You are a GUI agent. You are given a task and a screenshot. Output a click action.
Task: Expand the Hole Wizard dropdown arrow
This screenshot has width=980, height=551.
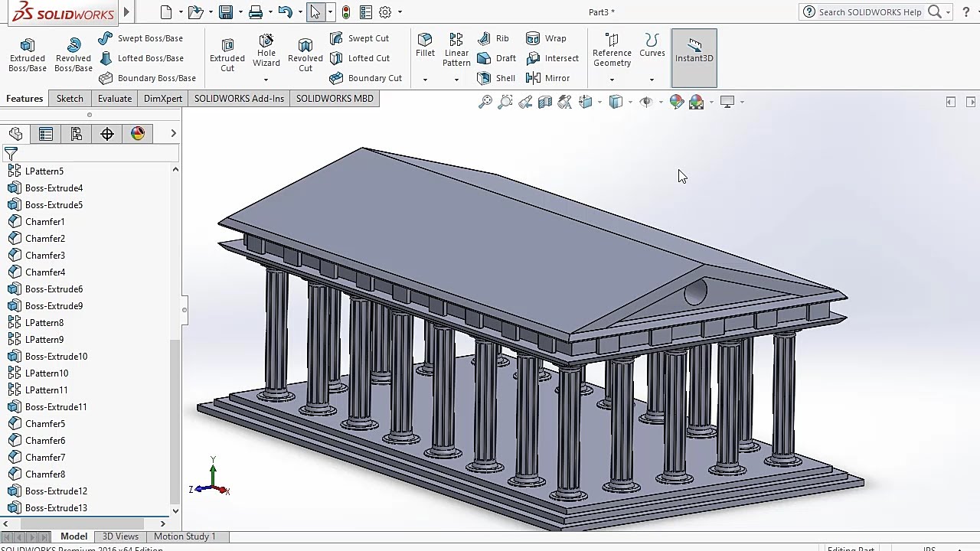pyautogui.click(x=266, y=80)
